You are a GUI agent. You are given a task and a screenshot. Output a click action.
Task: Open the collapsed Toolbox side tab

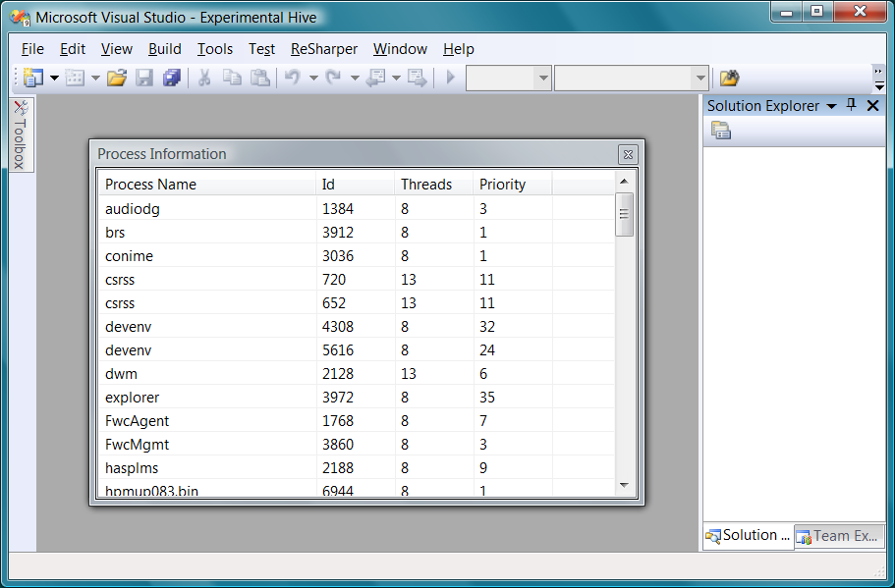click(x=21, y=134)
